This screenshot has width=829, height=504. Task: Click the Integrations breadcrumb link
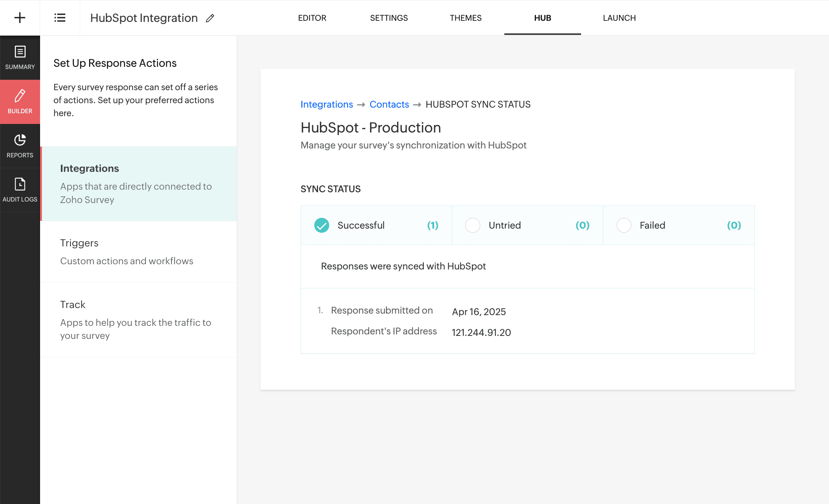[327, 104]
